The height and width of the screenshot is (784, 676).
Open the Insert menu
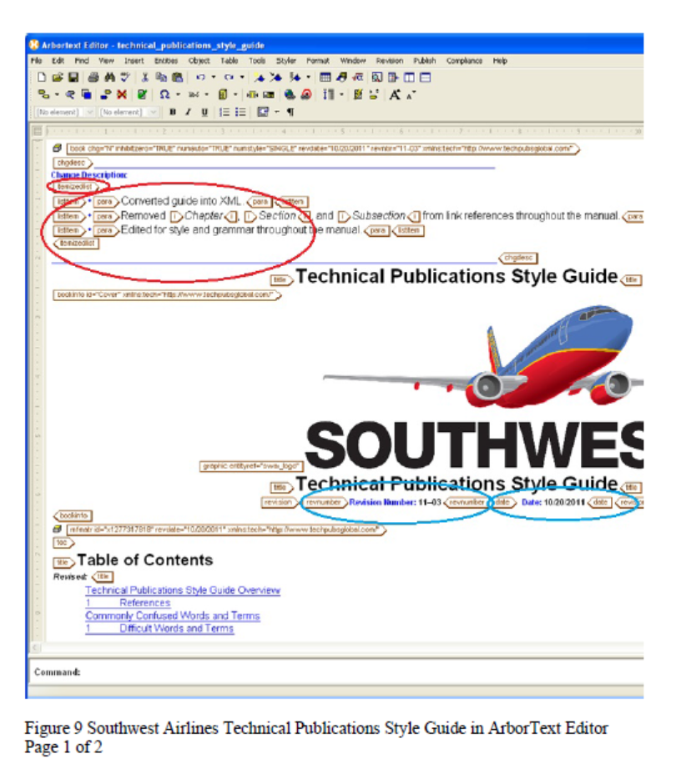pos(134,61)
